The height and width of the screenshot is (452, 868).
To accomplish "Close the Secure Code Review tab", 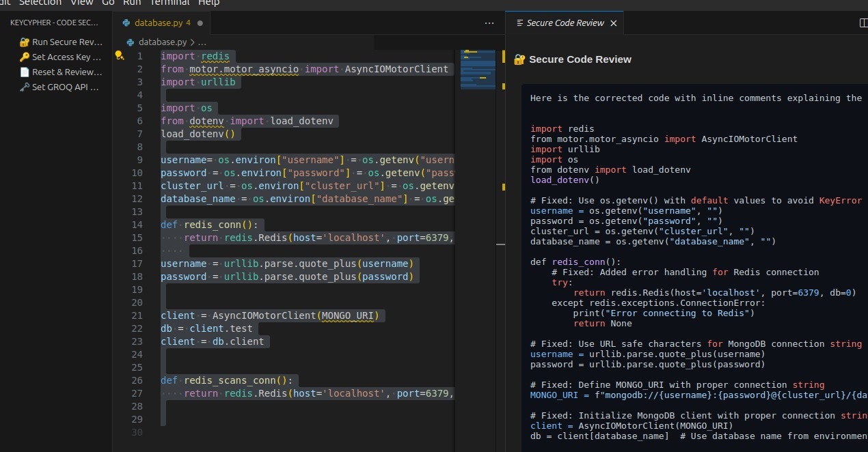I will [613, 23].
